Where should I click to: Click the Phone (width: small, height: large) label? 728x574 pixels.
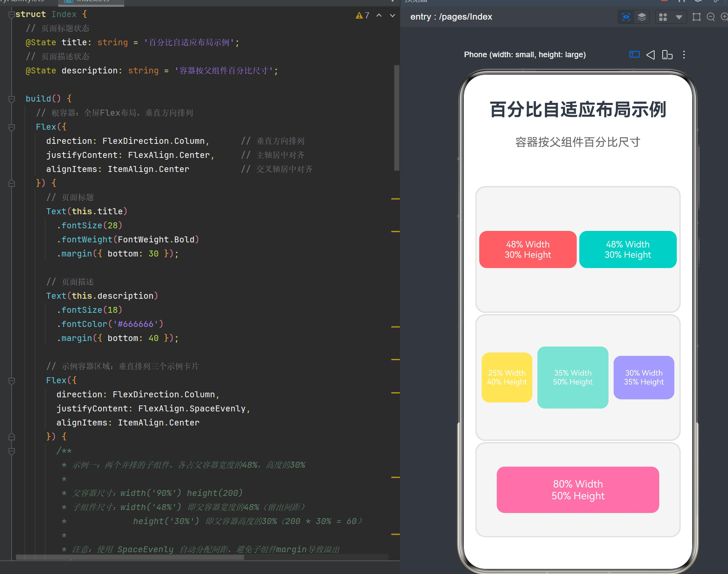[x=525, y=55]
